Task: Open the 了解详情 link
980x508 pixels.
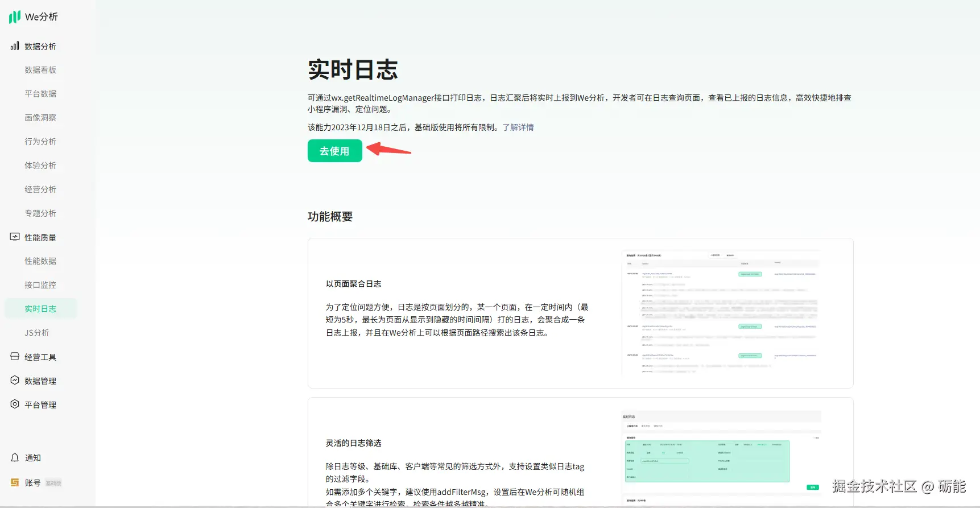Action: coord(518,127)
